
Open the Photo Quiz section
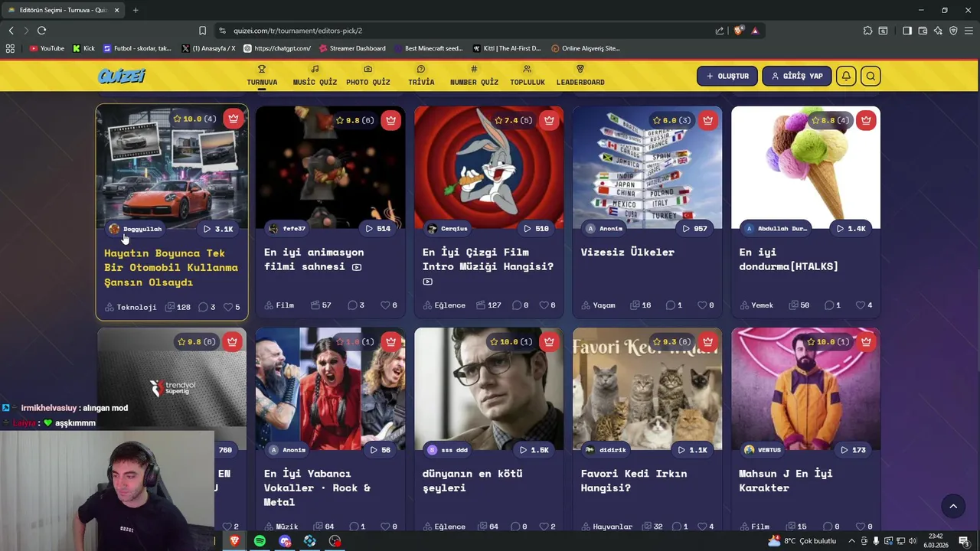368,75
